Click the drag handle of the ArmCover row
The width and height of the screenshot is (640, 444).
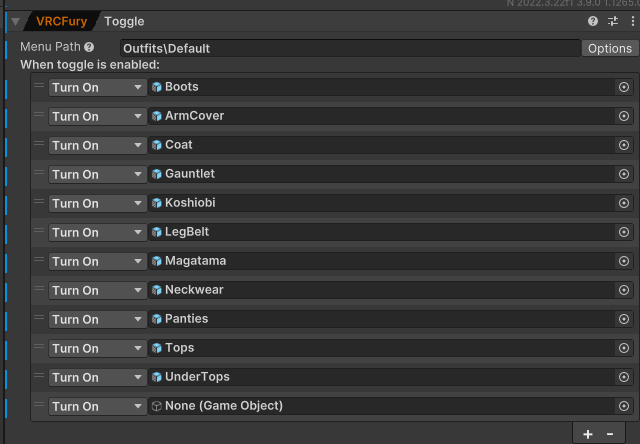(39, 114)
